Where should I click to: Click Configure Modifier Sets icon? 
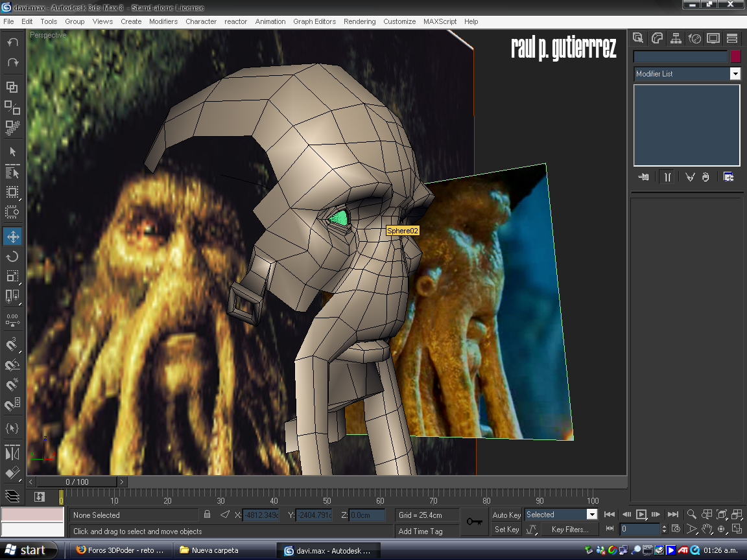tap(728, 177)
